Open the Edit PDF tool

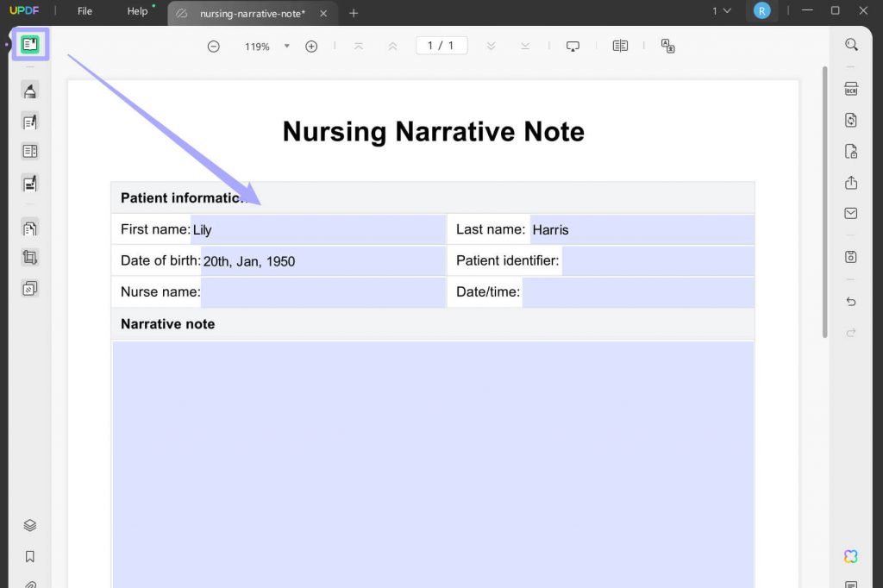(x=30, y=122)
